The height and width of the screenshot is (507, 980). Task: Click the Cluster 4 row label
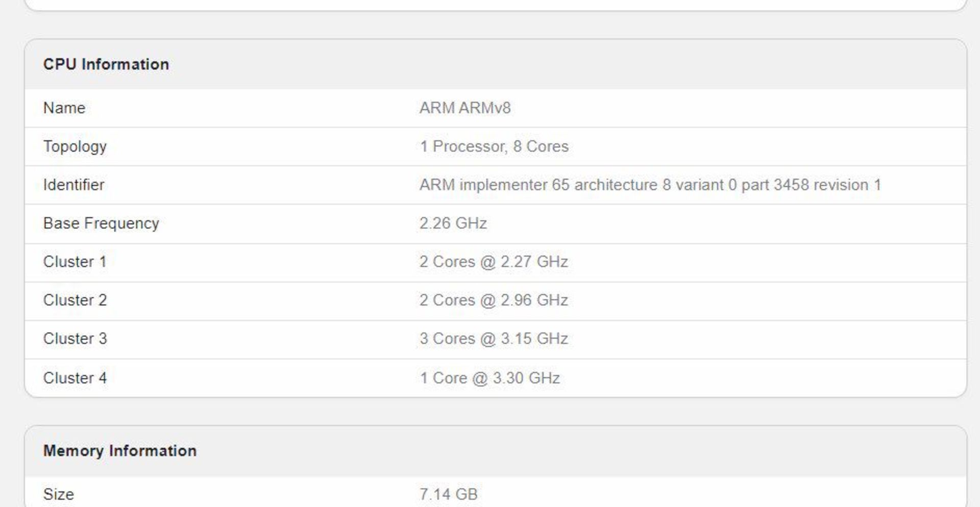tap(75, 377)
